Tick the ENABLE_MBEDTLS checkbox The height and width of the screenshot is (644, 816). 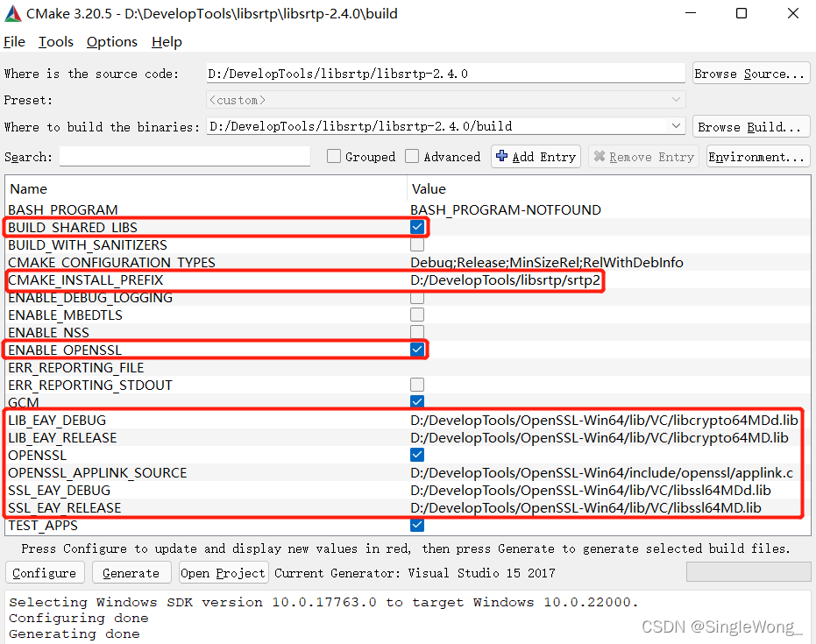click(x=417, y=315)
